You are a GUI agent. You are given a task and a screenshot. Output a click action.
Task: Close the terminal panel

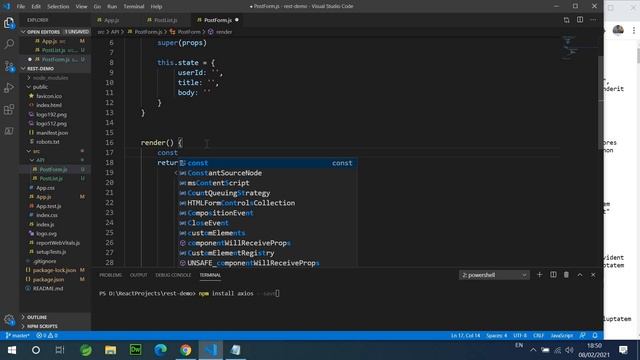pyautogui.click(x=593, y=275)
